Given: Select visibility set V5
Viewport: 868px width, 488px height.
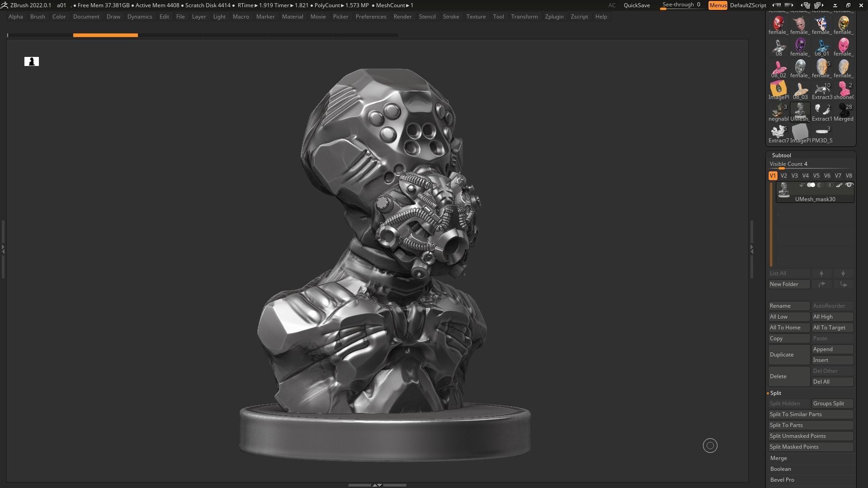Looking at the screenshot, I should pos(816,176).
